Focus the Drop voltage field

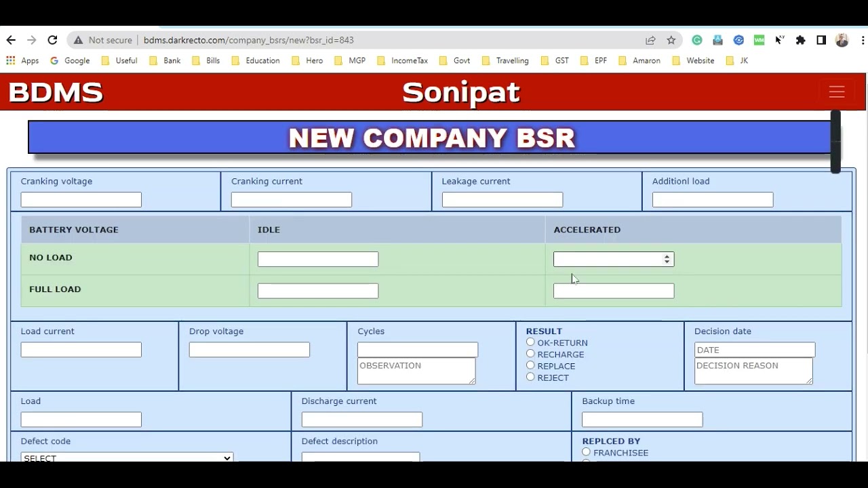[250, 350]
